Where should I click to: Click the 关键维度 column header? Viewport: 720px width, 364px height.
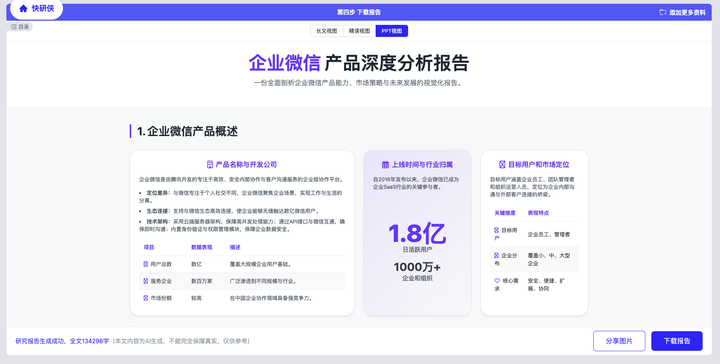505,213
